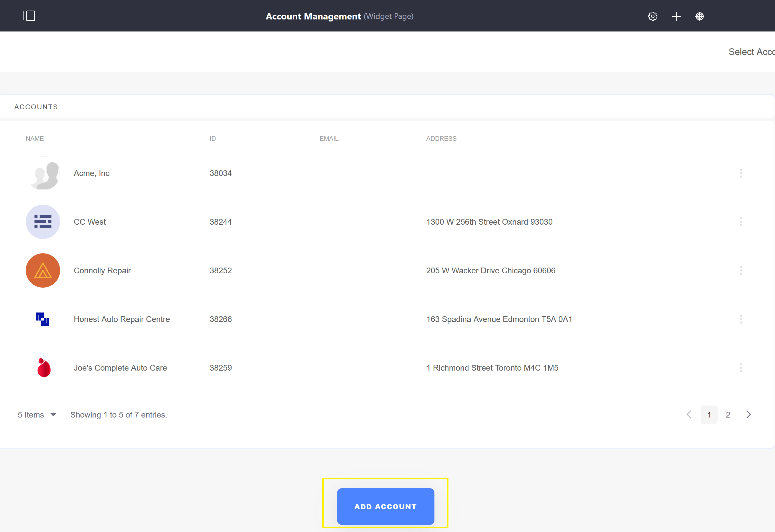Screen dimensions: 775x532
Task: Click the Name column header
Action: (x=35, y=139)
